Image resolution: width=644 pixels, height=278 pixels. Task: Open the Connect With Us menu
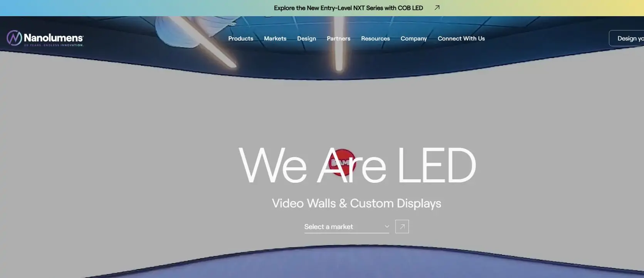(461, 39)
